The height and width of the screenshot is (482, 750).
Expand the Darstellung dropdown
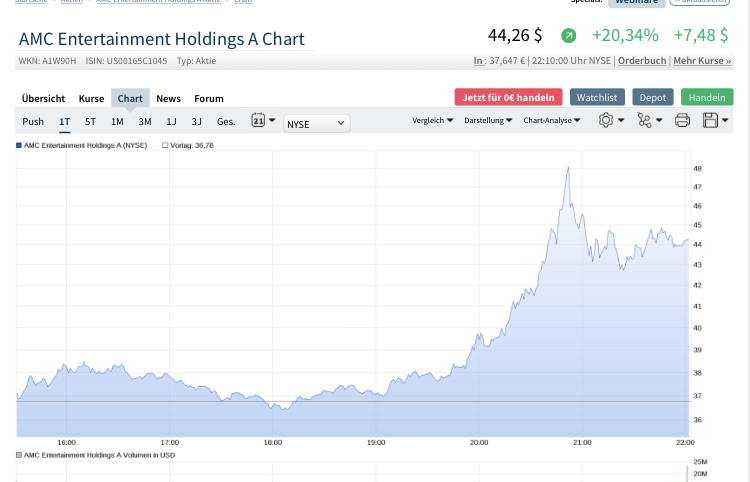coord(488,121)
